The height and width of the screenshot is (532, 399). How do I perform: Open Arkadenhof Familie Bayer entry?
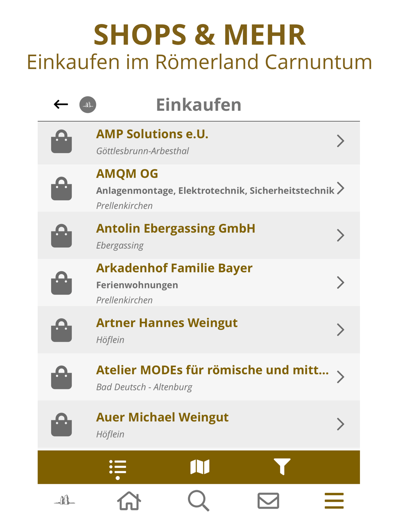[199, 283]
